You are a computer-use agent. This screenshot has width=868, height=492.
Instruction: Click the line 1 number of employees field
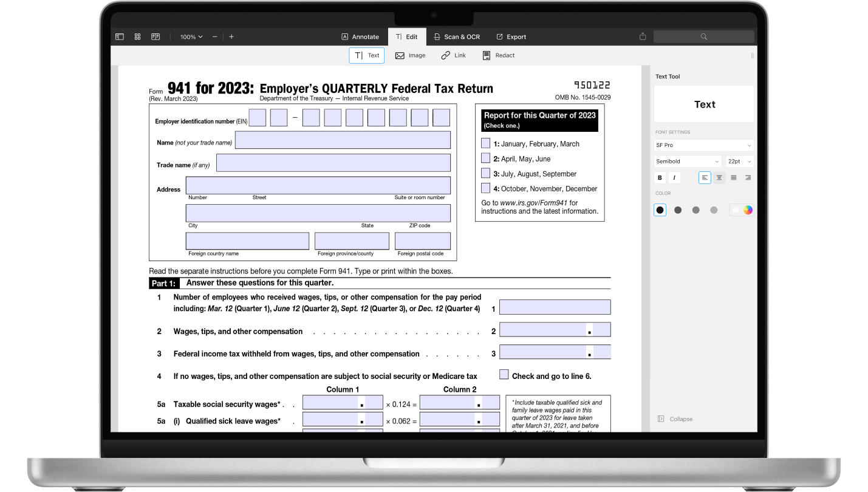pos(555,307)
